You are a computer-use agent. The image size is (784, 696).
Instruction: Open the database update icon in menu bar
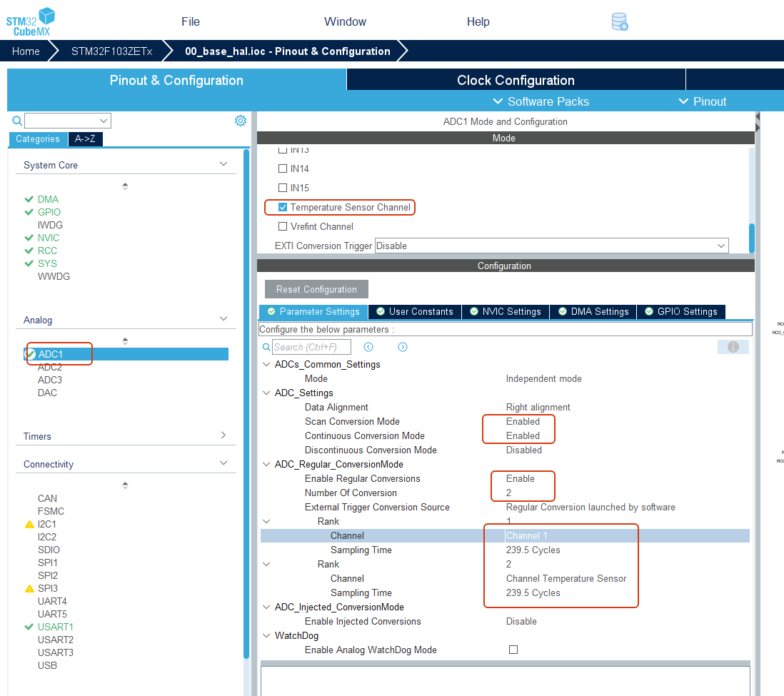click(x=620, y=22)
